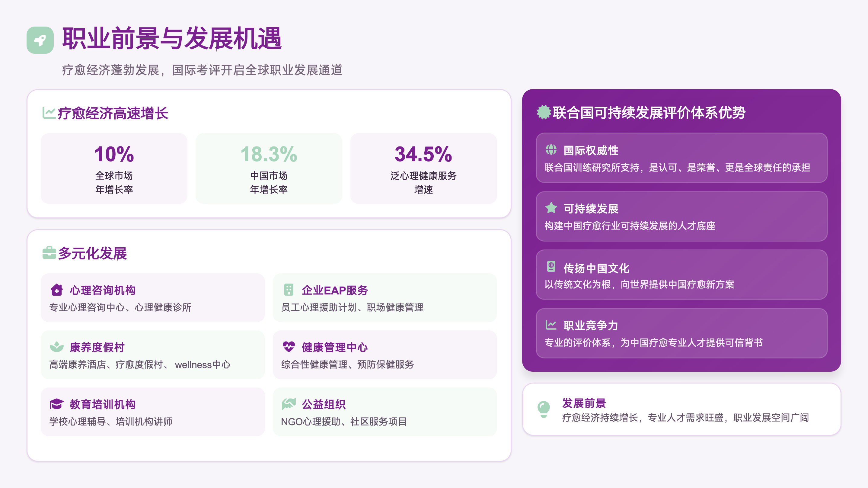
Task: Click the passport icon for 传扬中国文化
Action: pyautogui.click(x=551, y=266)
